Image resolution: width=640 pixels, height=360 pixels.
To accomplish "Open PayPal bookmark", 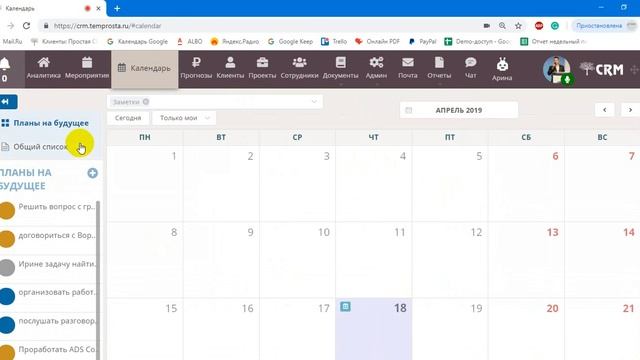I will tap(422, 42).
